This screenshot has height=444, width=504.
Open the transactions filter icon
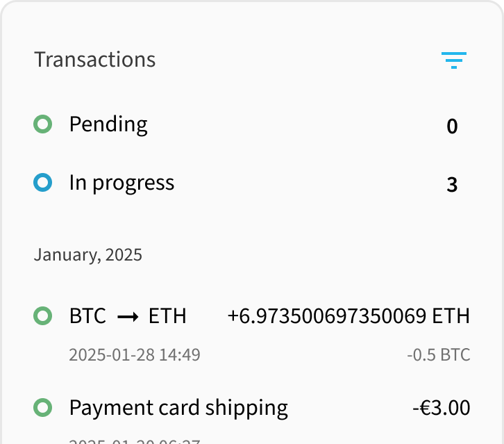(454, 60)
